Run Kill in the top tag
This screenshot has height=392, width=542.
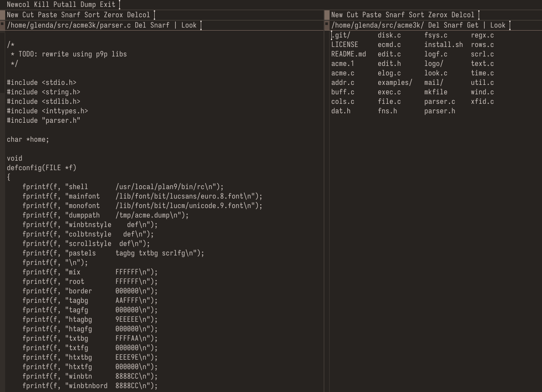(42, 5)
